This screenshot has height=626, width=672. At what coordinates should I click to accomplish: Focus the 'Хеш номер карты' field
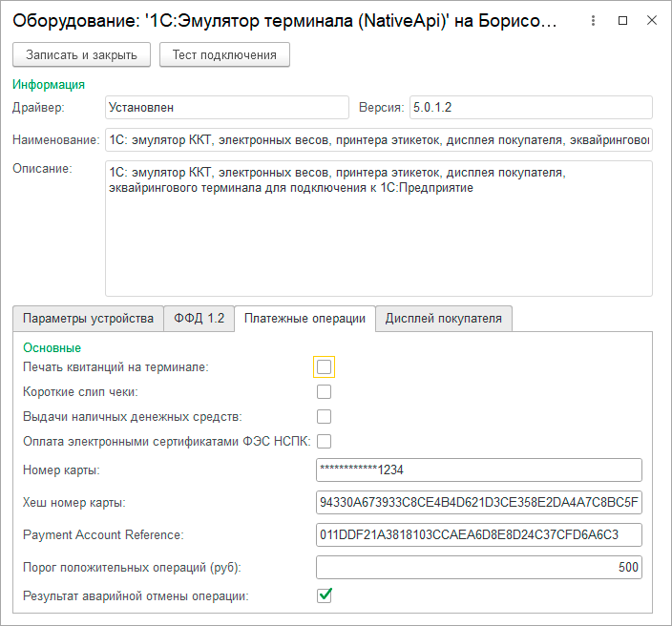pyautogui.click(x=479, y=502)
